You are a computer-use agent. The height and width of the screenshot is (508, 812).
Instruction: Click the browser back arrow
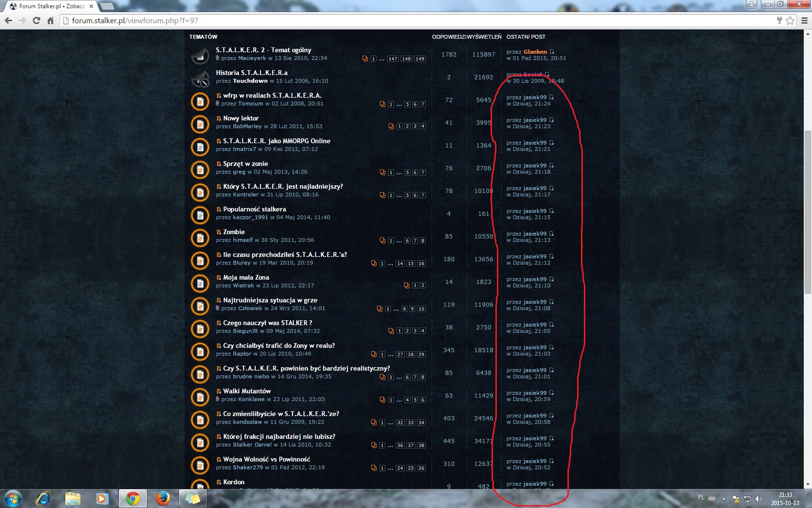(8, 20)
